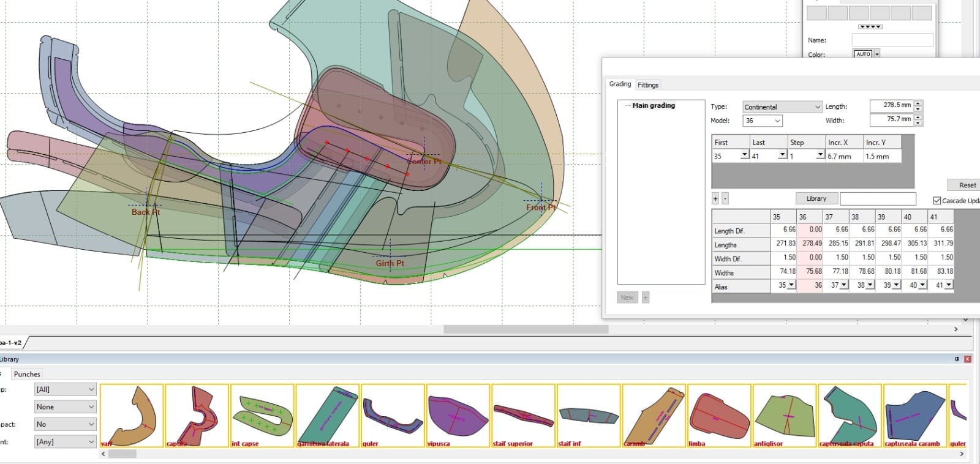Image resolution: width=980 pixels, height=464 pixels.
Task: Click the Library button in grading panel
Action: point(816,199)
